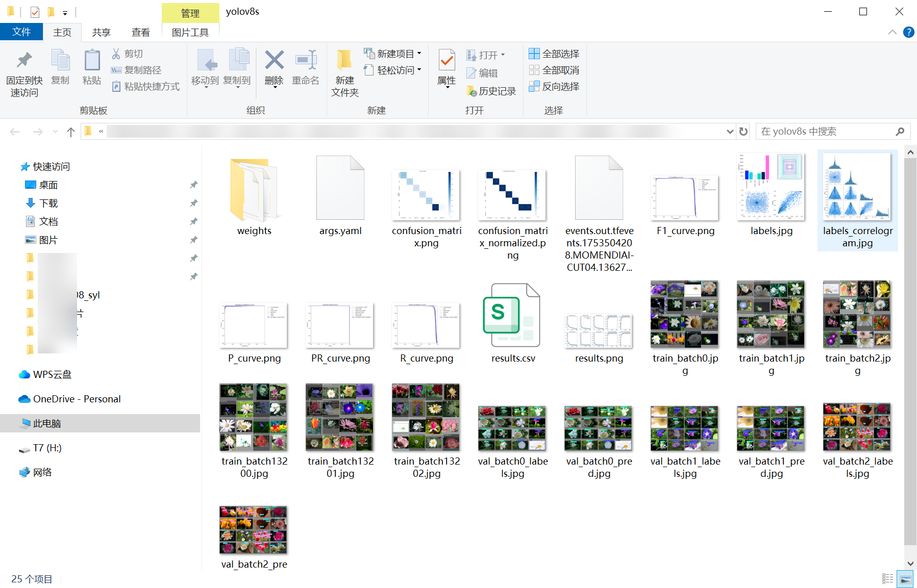The image size is (917, 588).
Task: Click the Paste (粘贴) ribbon icon
Action: click(x=92, y=61)
